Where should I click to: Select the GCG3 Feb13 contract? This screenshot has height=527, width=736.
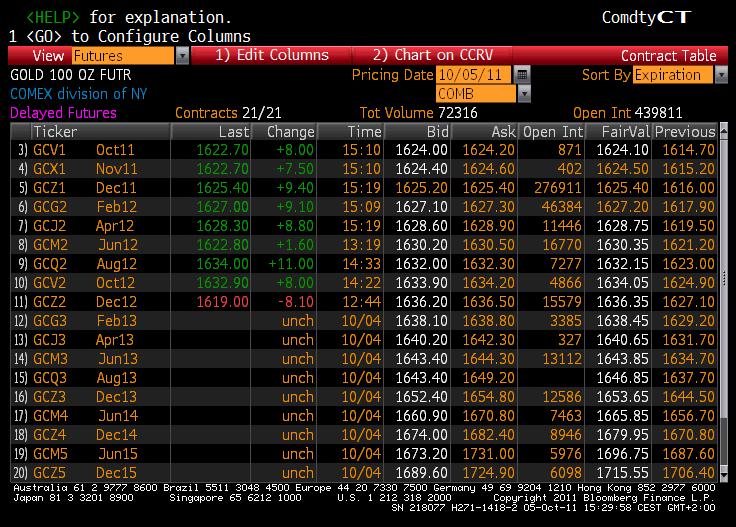pyautogui.click(x=364, y=321)
